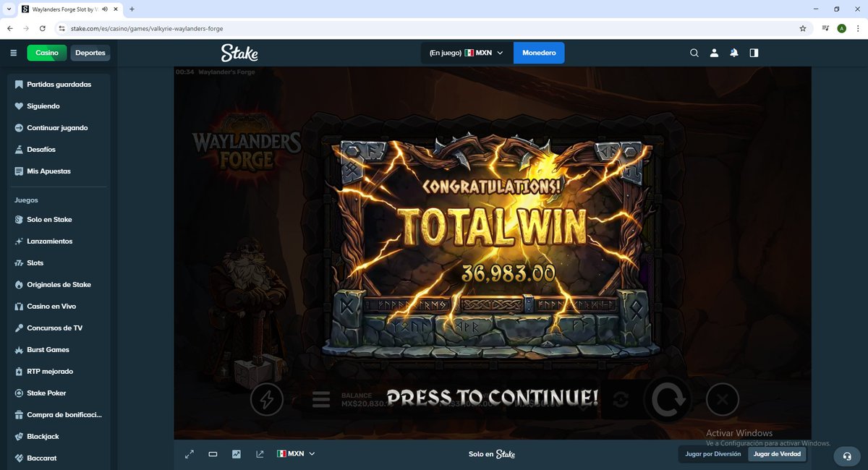
Task: Click the Total Win amount 36,983.00
Action: pyautogui.click(x=508, y=273)
